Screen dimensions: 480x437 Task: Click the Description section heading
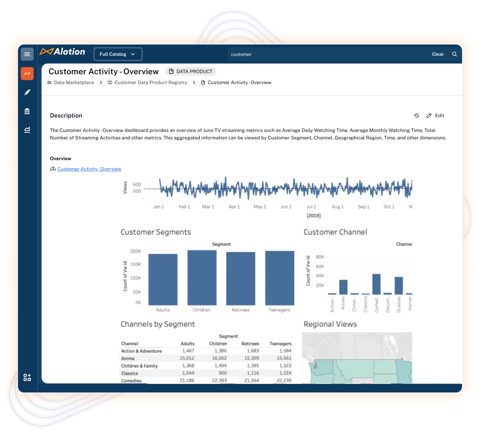click(66, 116)
